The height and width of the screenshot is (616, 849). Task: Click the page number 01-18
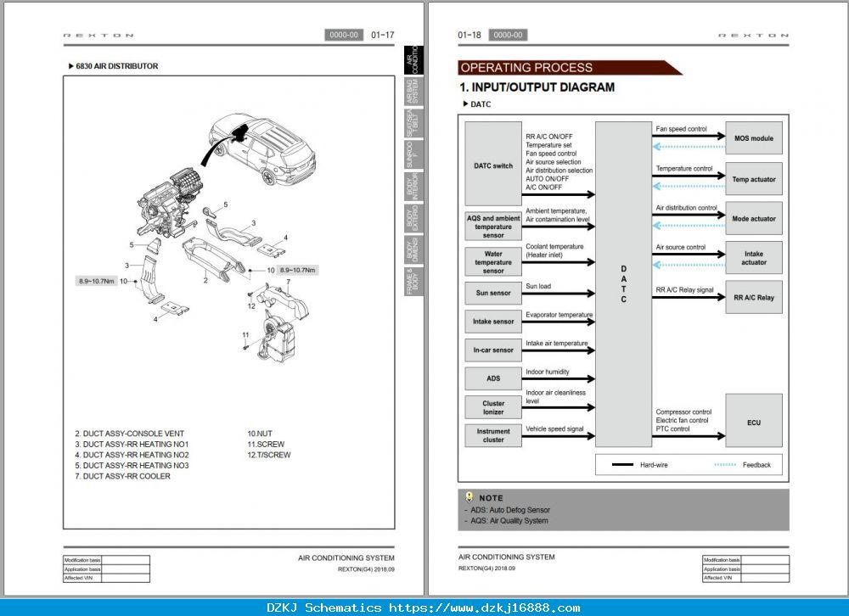pyautogui.click(x=469, y=35)
